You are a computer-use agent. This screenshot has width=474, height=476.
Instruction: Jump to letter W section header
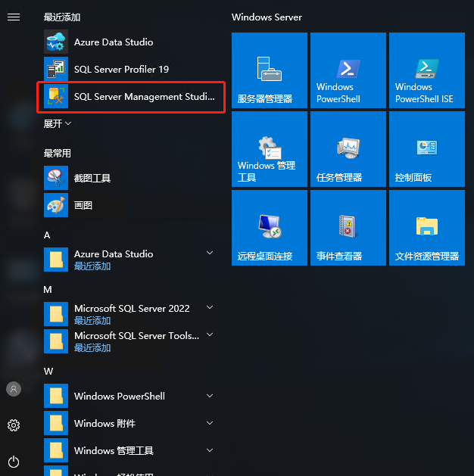point(48,371)
